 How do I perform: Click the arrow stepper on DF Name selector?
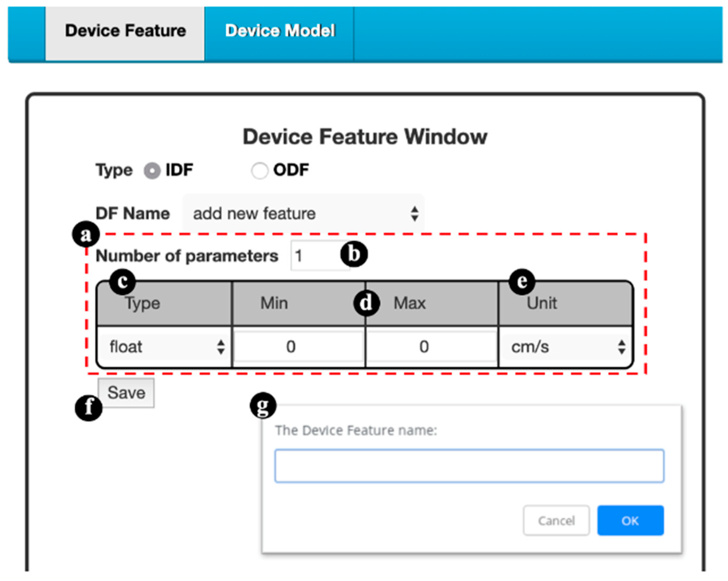tap(414, 214)
